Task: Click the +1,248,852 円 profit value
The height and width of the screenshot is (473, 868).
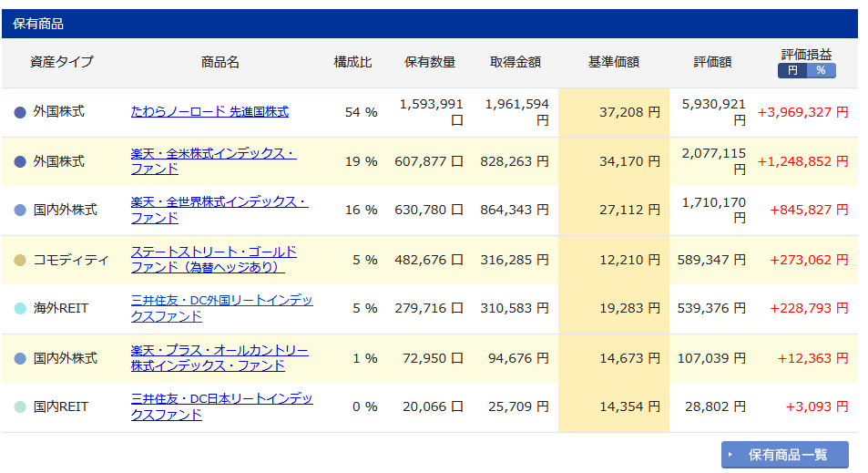Action: point(802,161)
